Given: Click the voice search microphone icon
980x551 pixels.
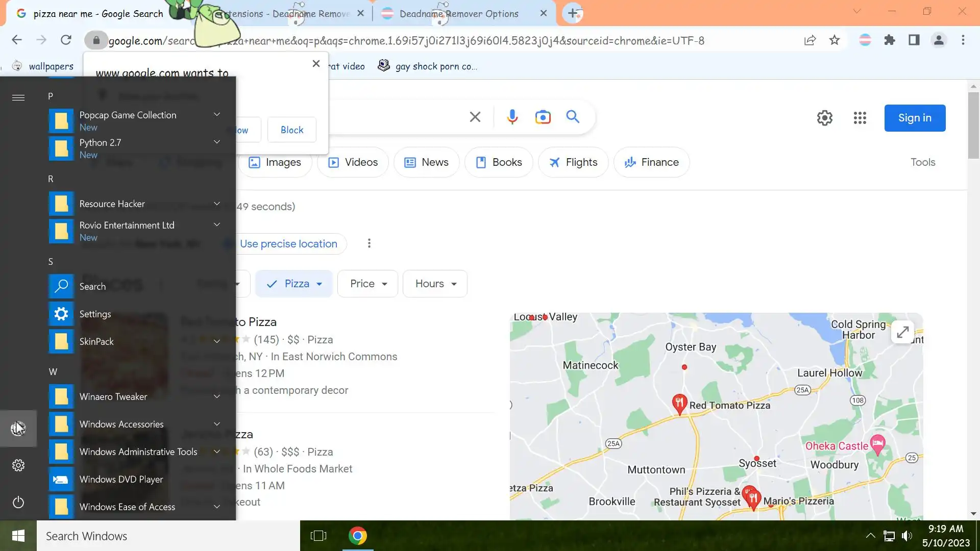Looking at the screenshot, I should (512, 117).
